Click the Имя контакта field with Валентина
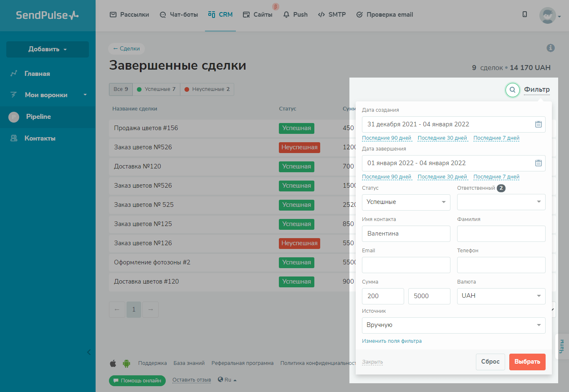The width and height of the screenshot is (569, 392). click(406, 234)
